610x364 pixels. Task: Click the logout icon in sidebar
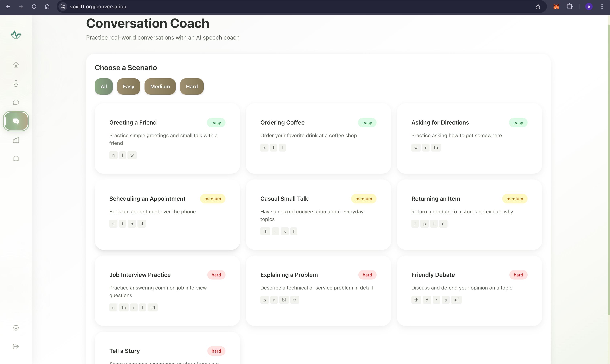[x=16, y=347]
